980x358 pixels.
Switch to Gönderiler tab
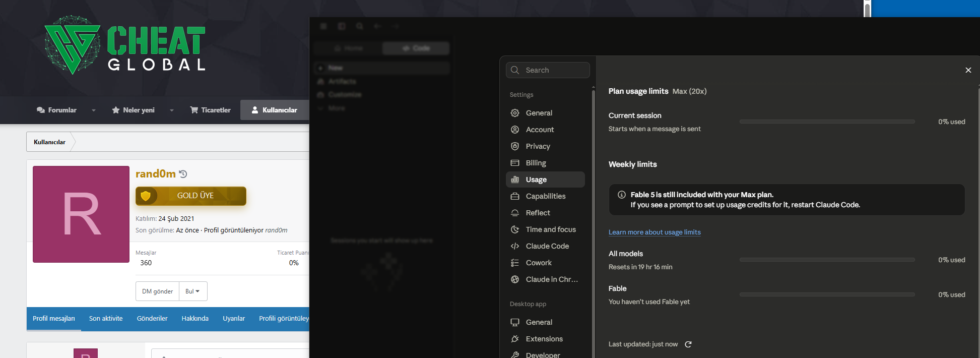click(x=152, y=319)
